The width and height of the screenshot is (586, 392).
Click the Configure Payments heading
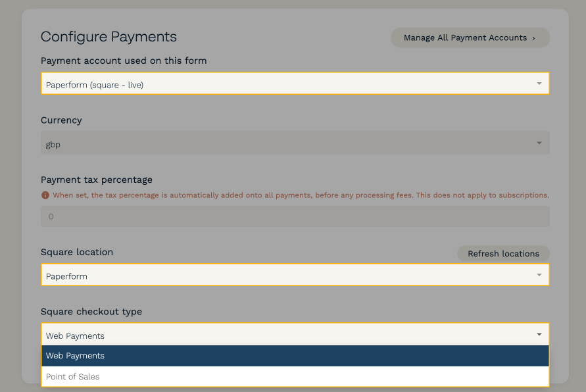tap(109, 37)
